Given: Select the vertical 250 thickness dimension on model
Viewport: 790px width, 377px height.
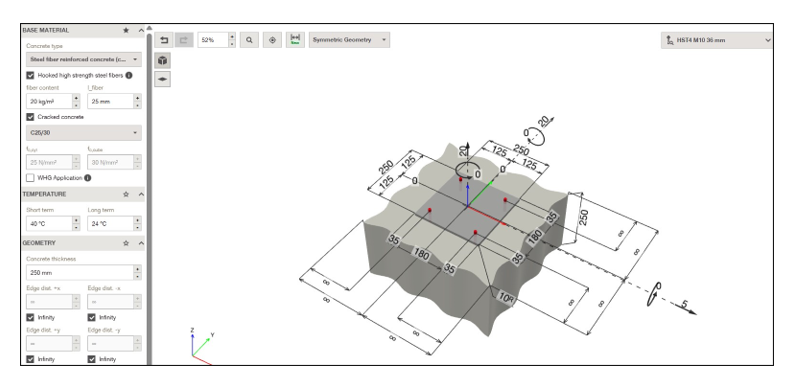Looking at the screenshot, I should click(x=583, y=217).
